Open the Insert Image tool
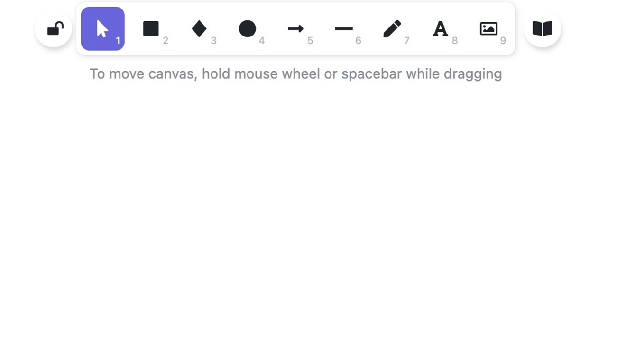 point(488,28)
